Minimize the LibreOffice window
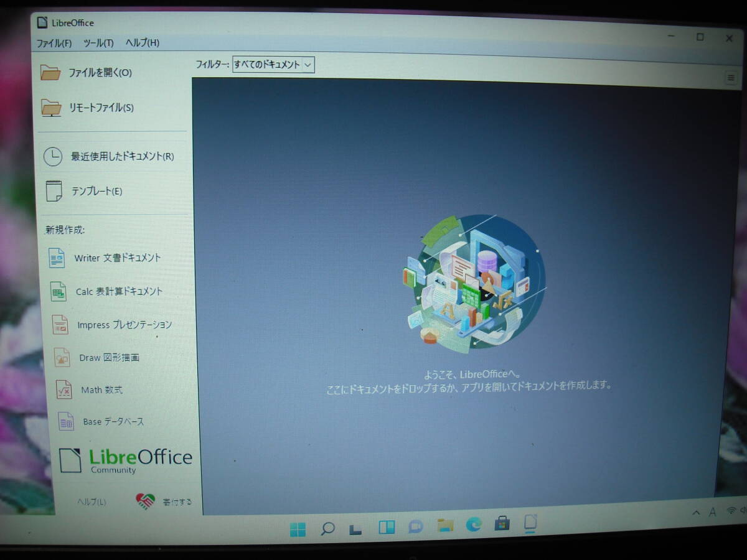The width and height of the screenshot is (747, 560). pyautogui.click(x=671, y=37)
